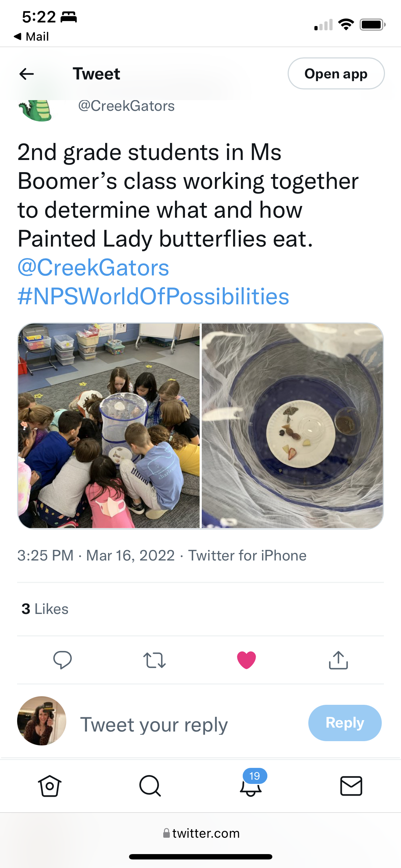
Task: View the butterfly food plate photo
Action: point(292,426)
